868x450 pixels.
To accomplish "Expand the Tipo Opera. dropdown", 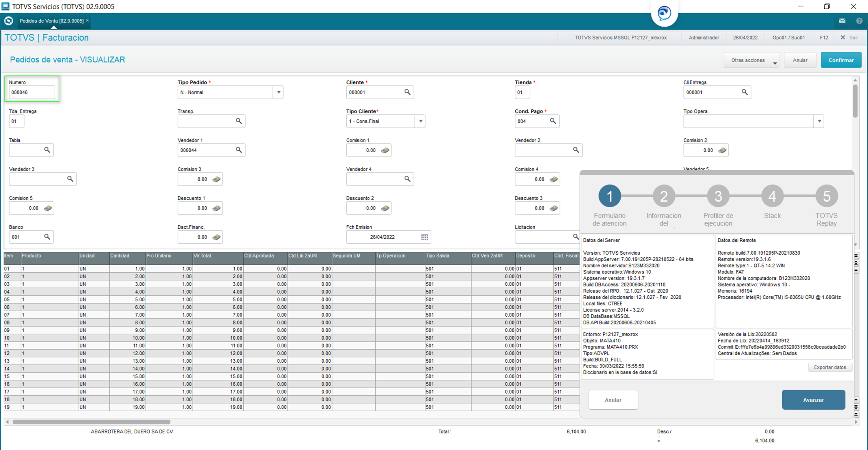I will coord(819,121).
